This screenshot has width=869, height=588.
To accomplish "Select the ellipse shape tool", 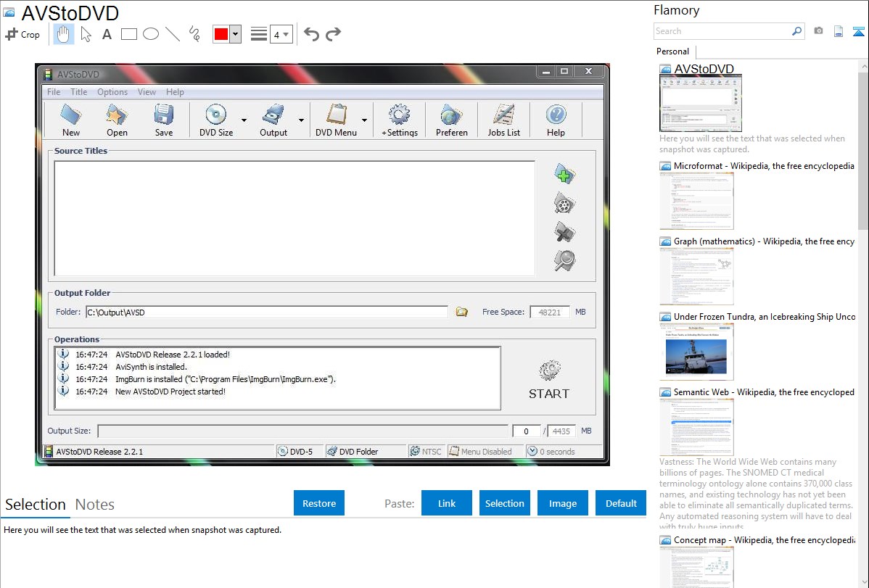I will [x=151, y=34].
